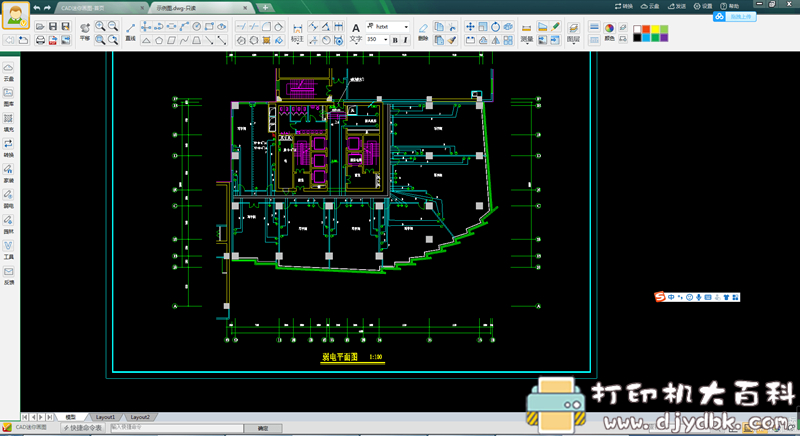Switch to the Layout2 tab
800x436 pixels.
click(140, 417)
